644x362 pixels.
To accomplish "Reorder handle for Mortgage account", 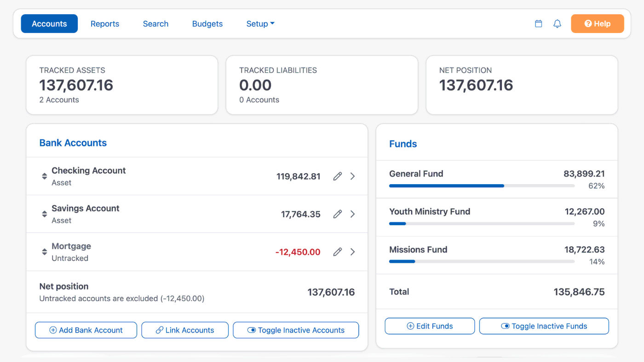I will pyautogui.click(x=45, y=252).
